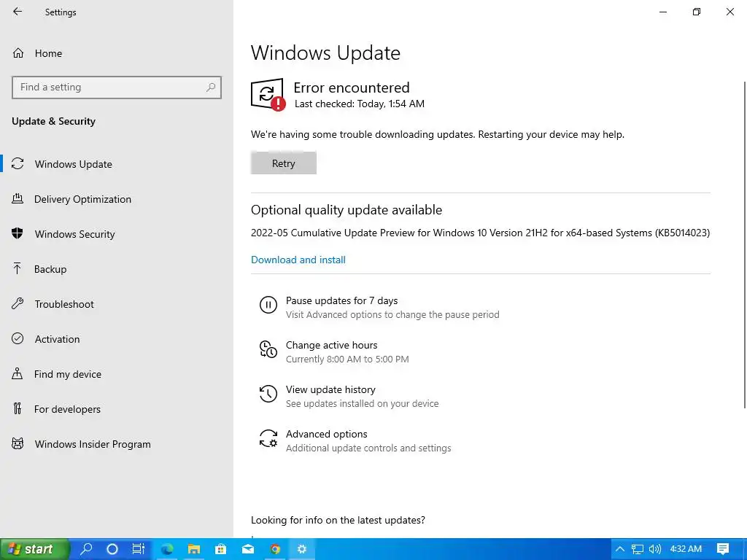Select Windows Update label in sidebar
Image resolution: width=747 pixels, height=560 pixels.
74,164
